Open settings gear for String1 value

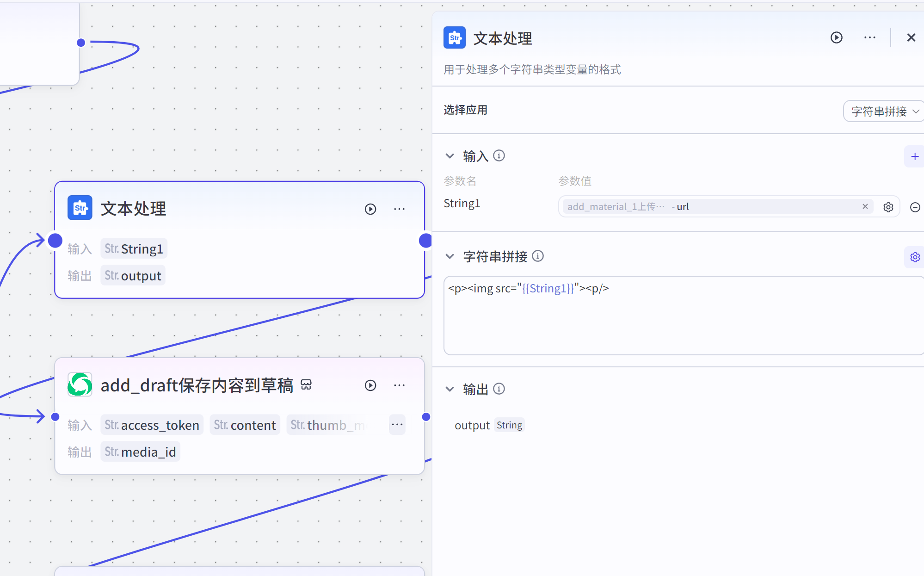click(888, 207)
